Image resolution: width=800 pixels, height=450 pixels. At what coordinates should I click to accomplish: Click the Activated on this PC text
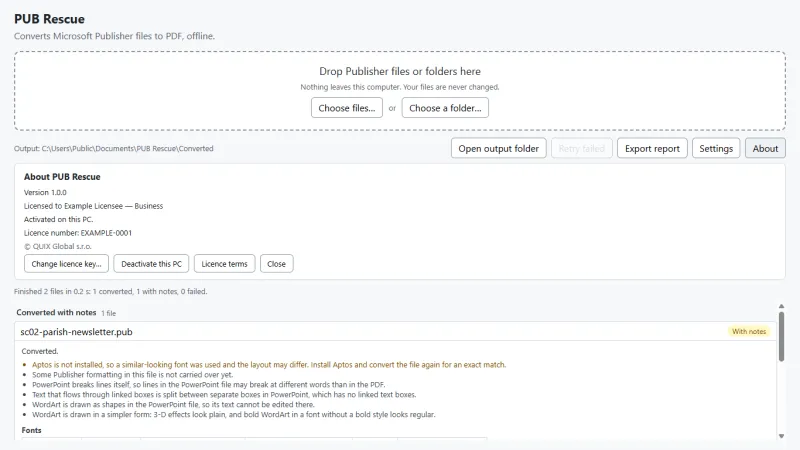coord(58,219)
